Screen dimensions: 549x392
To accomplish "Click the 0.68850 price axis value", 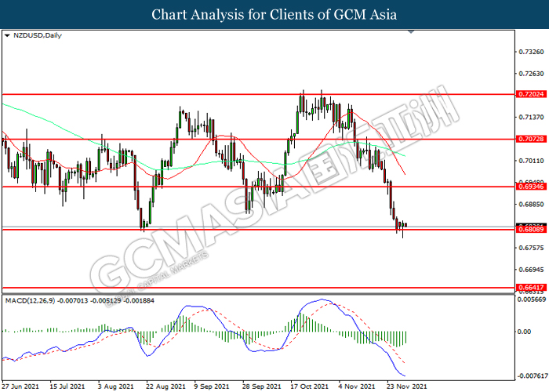I will (x=531, y=204).
